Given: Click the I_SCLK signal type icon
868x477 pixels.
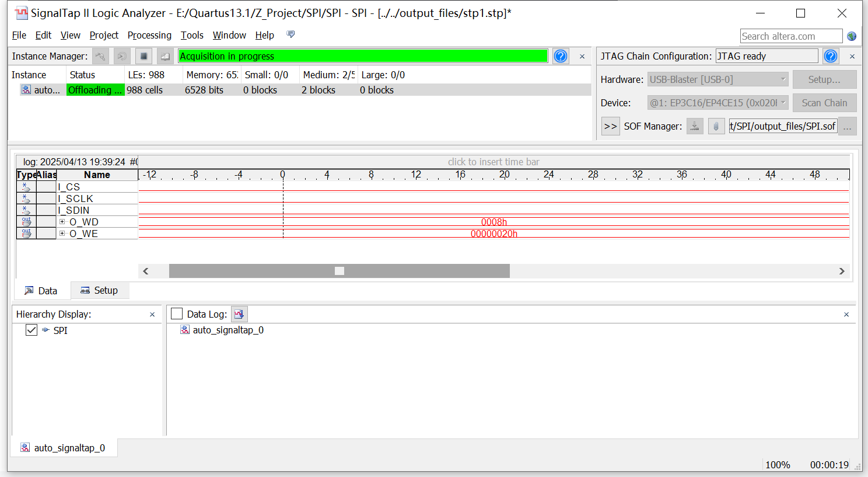Looking at the screenshot, I should [x=26, y=199].
